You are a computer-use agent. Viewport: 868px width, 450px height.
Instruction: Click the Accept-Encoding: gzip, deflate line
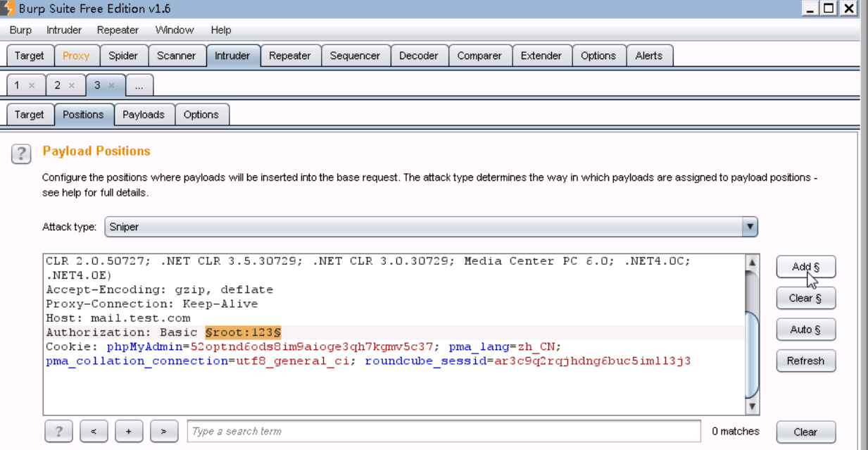[160, 289]
